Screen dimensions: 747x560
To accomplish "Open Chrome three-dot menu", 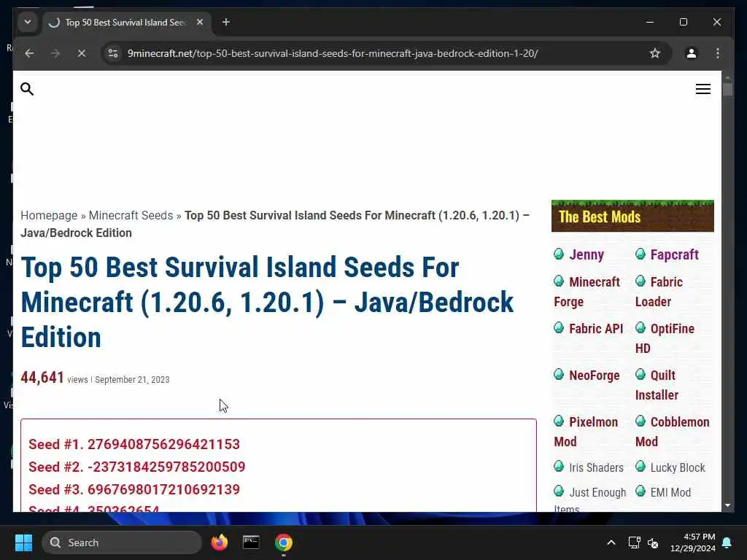I will coord(718,53).
